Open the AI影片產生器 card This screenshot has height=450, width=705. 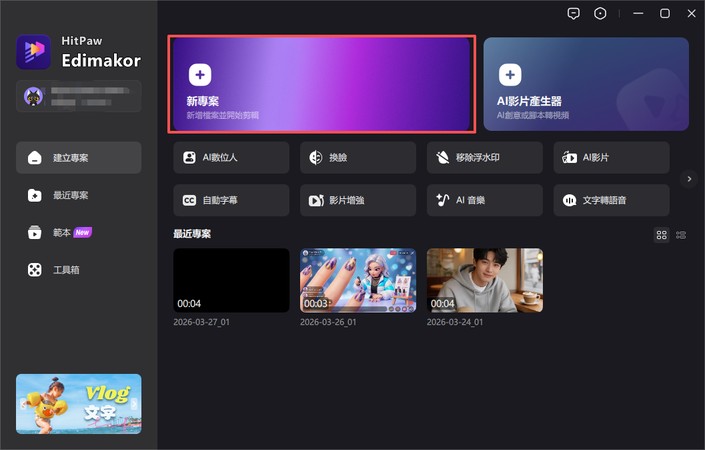tap(585, 84)
